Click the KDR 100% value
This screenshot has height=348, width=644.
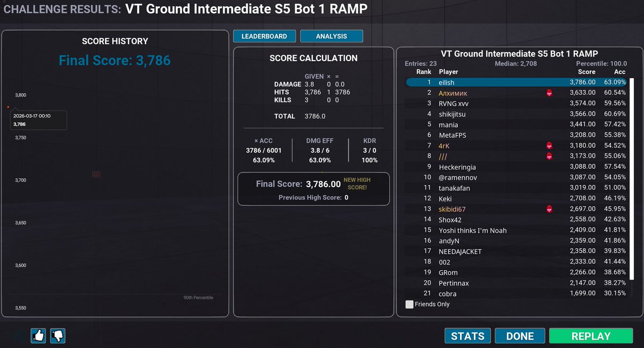coord(369,160)
